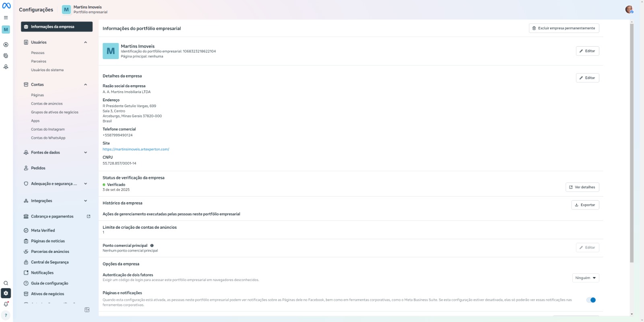Open Apps under Contas
644x322 pixels.
(x=35, y=121)
